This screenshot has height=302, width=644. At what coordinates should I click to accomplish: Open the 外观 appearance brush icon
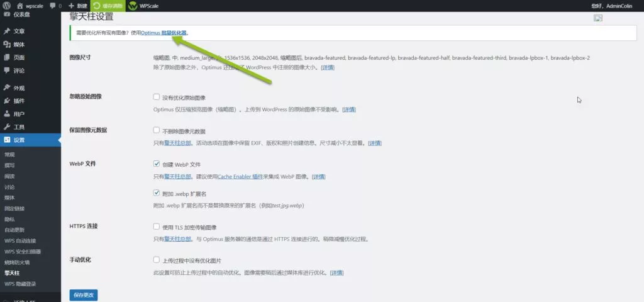pos(6,87)
